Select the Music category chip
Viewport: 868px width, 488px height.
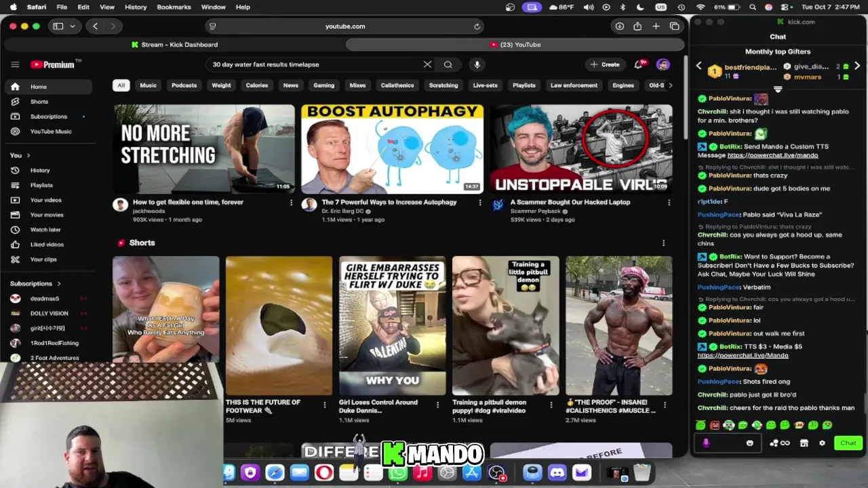[148, 85]
